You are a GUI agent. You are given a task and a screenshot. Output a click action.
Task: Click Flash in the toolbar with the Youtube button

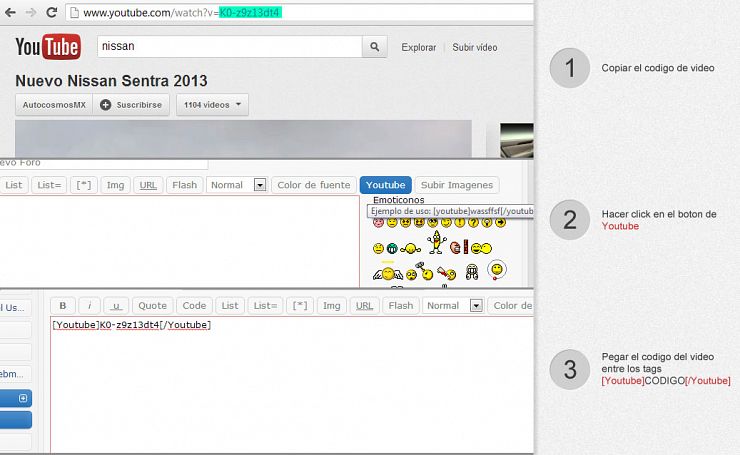click(185, 185)
